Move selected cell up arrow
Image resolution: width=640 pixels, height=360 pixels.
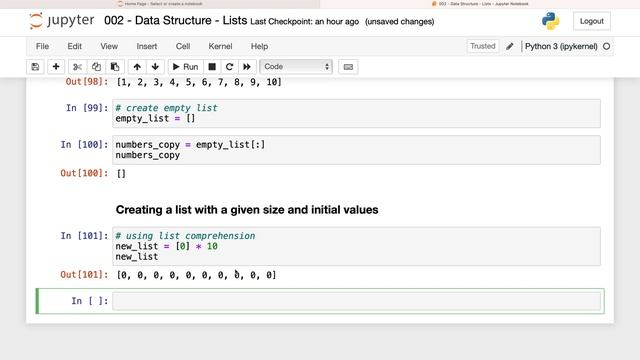pos(137,67)
